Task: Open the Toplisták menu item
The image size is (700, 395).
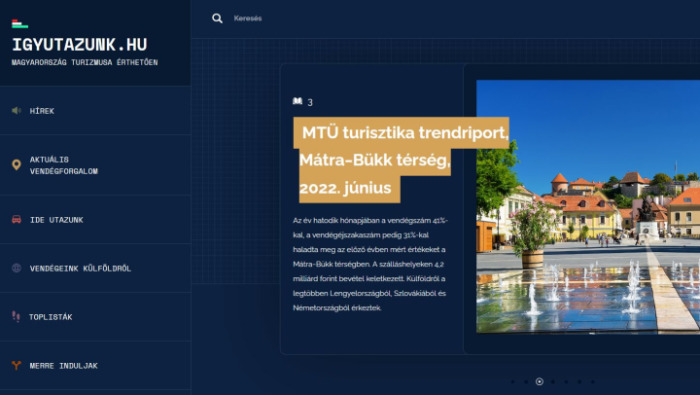Action: pyautogui.click(x=50, y=317)
